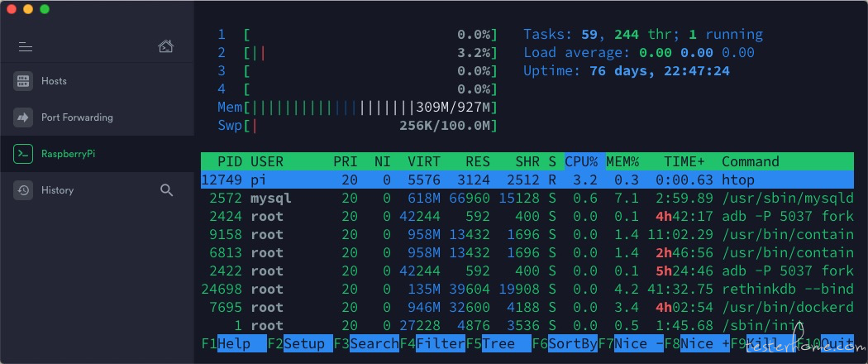Click the F6 SortBy button

click(565, 343)
